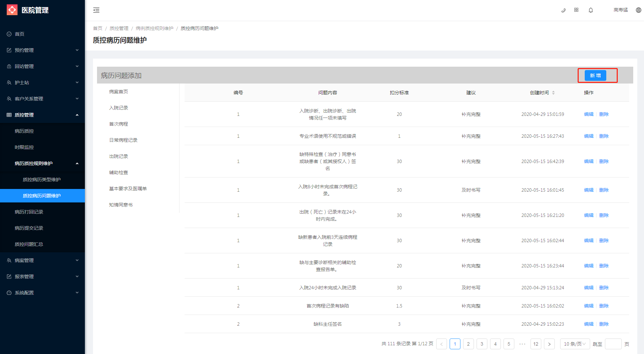The width and height of the screenshot is (644, 354).
Task: Click the 质控管理 table icon in the sidebar
Action: point(9,115)
